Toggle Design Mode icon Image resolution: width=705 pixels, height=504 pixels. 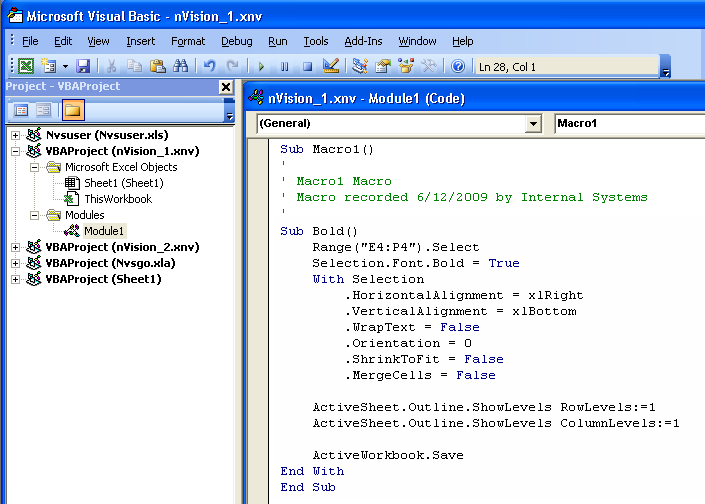pyautogui.click(x=331, y=67)
